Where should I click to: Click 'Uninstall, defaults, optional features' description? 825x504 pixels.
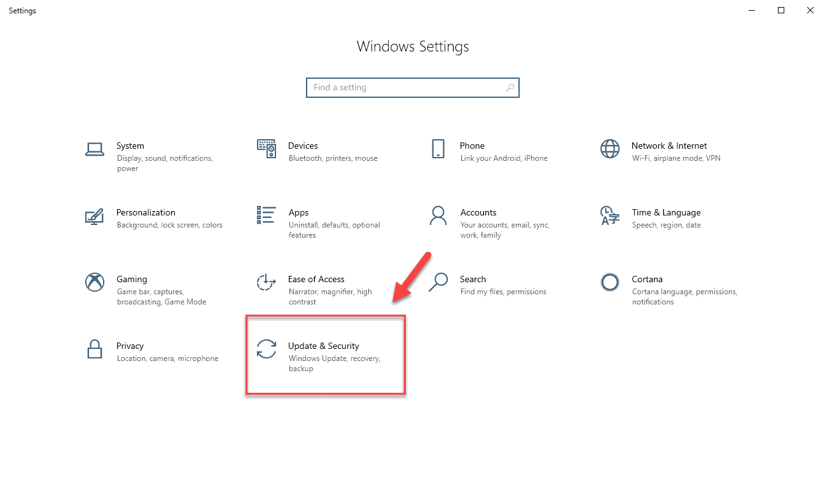click(x=334, y=230)
